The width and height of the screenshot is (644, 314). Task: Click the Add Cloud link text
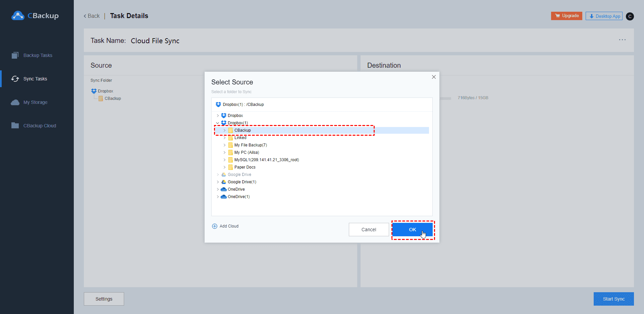(229, 226)
